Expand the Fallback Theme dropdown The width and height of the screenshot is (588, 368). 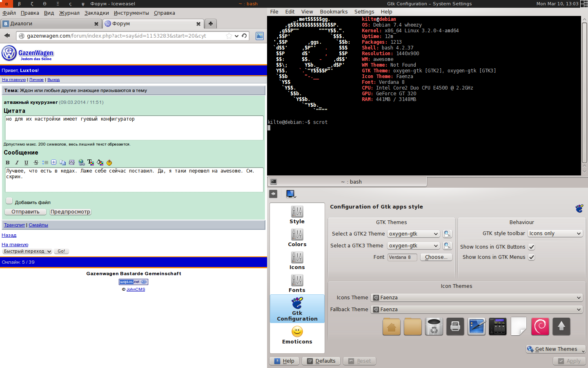click(477, 310)
